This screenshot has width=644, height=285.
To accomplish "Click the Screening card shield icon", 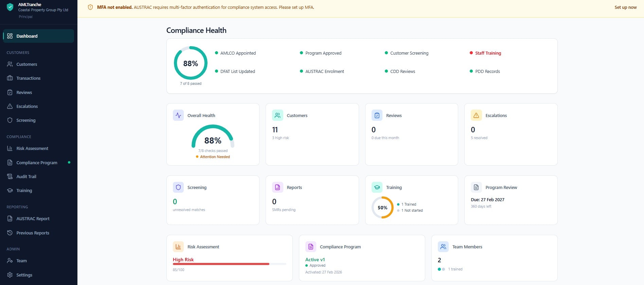I will [x=178, y=187].
